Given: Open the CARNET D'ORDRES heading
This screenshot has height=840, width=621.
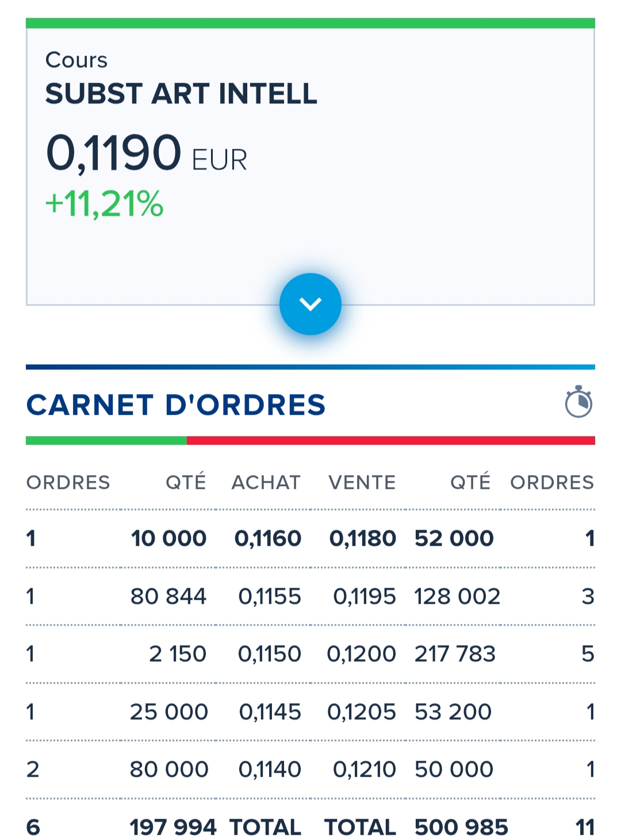Looking at the screenshot, I should click(x=176, y=405).
